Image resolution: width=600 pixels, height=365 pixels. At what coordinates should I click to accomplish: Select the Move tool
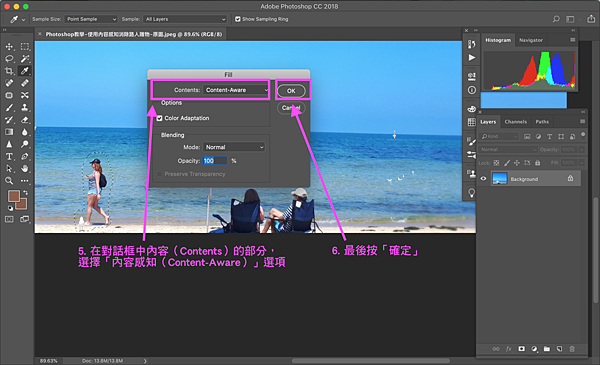(x=9, y=47)
